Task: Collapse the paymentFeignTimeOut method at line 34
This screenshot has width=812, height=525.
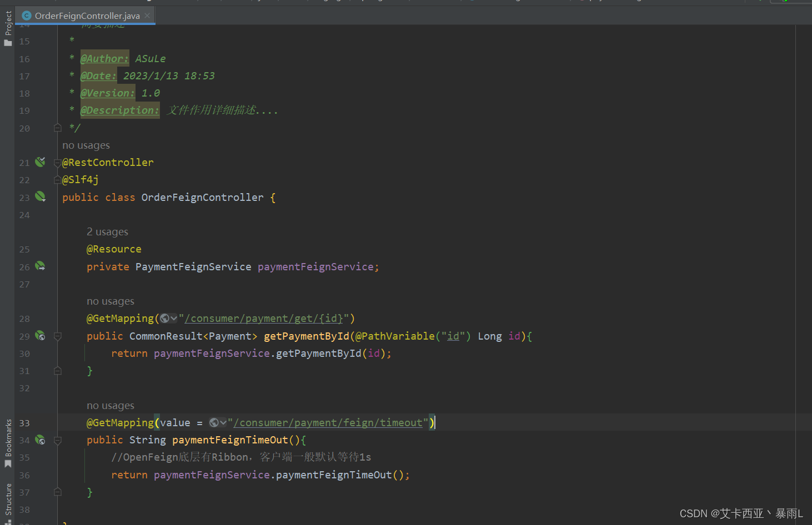Action: [x=58, y=440]
